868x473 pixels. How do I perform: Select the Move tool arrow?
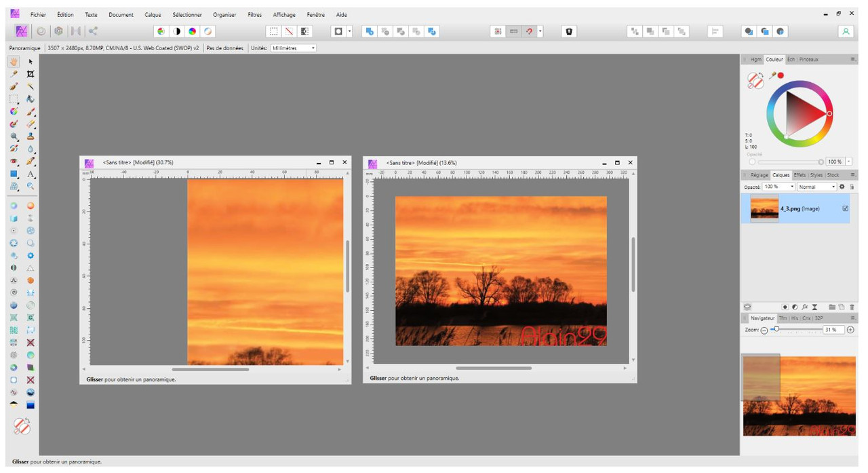pyautogui.click(x=31, y=62)
